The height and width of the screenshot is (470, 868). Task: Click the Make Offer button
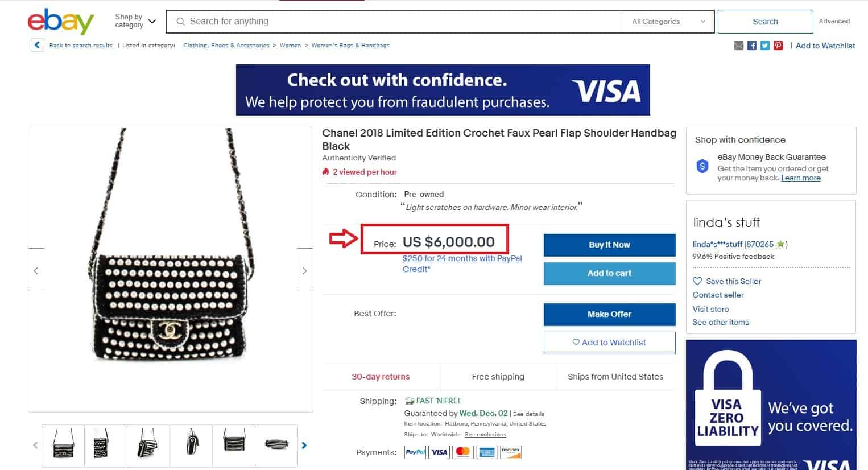[609, 314]
